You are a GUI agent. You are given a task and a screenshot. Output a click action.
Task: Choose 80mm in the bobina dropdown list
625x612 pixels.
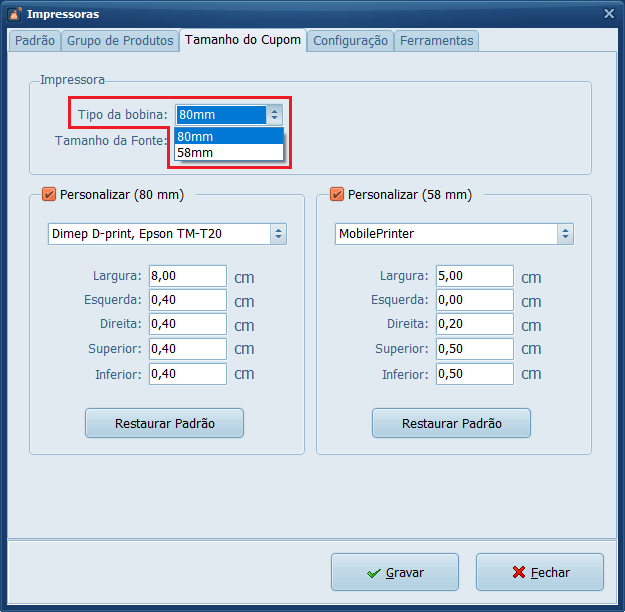tap(229, 136)
